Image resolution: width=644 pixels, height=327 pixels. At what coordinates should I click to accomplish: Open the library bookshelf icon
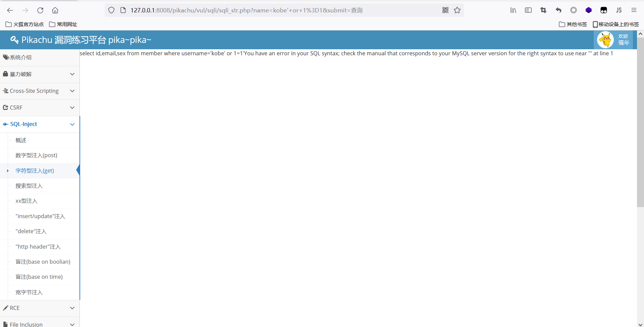513,10
